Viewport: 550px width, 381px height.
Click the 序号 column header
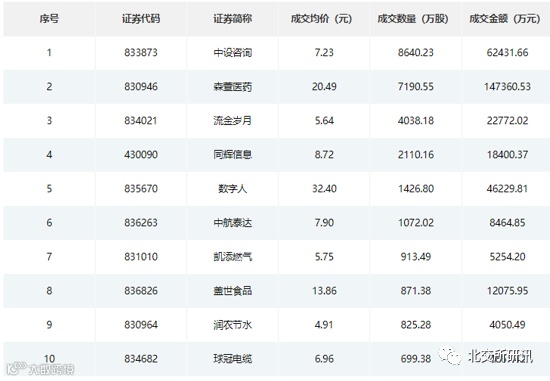pyautogui.click(x=49, y=19)
